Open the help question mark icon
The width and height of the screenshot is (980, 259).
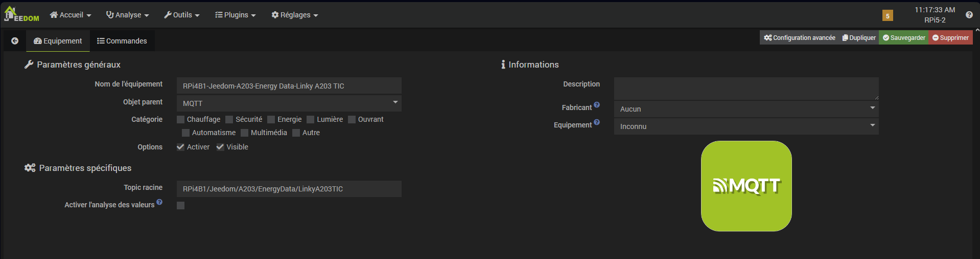(x=969, y=15)
